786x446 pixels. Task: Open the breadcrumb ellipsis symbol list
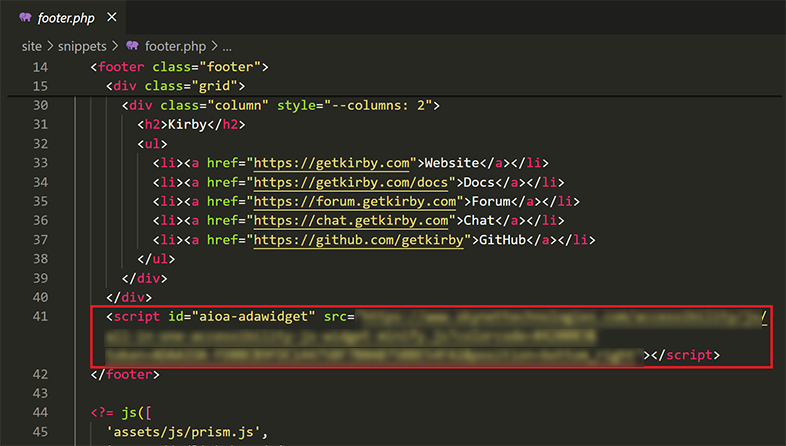click(x=227, y=47)
